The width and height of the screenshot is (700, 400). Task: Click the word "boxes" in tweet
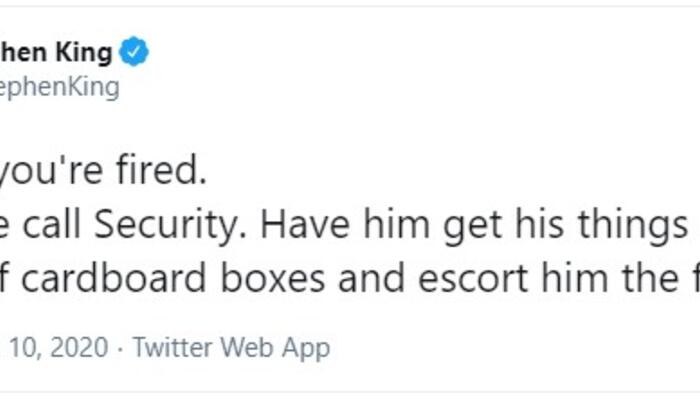(x=276, y=279)
